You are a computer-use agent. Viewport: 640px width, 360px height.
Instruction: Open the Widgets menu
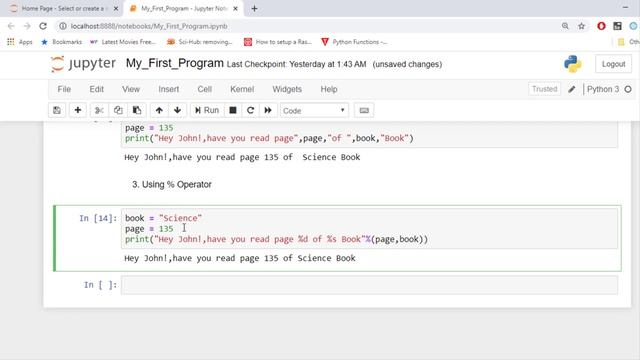pyautogui.click(x=287, y=89)
